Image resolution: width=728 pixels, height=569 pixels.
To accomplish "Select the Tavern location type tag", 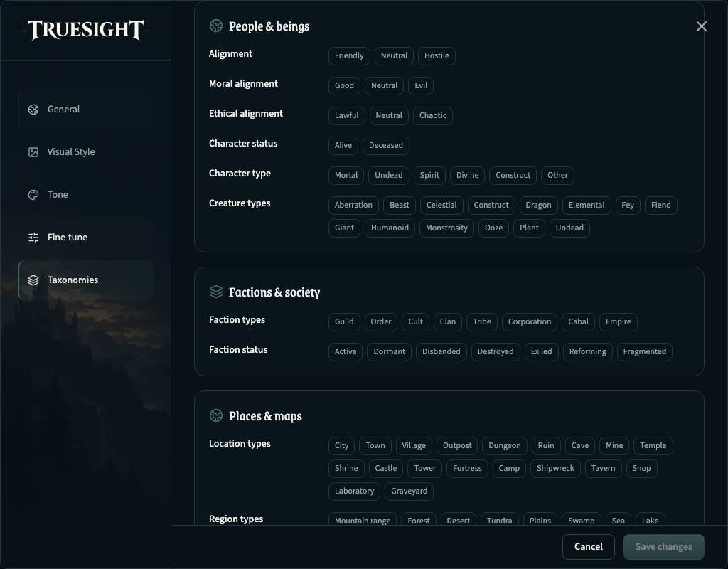I will [603, 468].
